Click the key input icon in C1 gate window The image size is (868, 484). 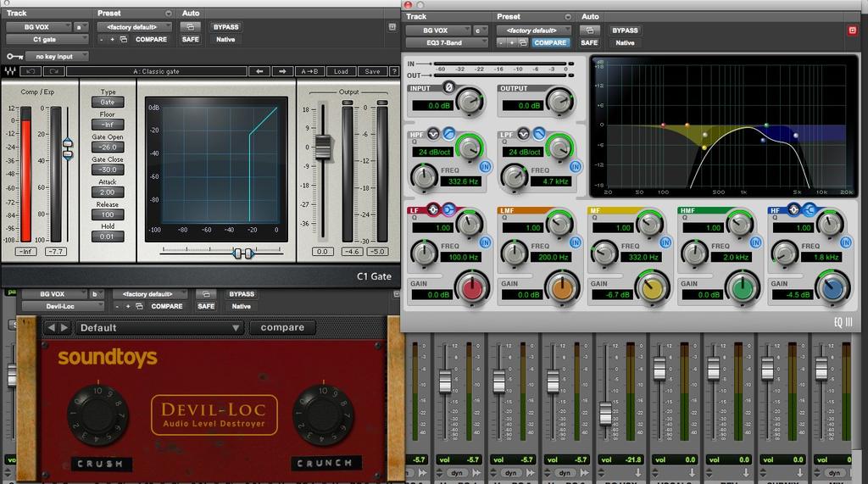coord(15,57)
